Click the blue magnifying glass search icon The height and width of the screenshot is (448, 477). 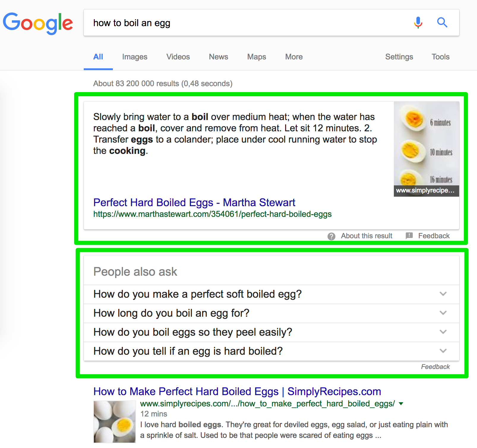click(442, 22)
